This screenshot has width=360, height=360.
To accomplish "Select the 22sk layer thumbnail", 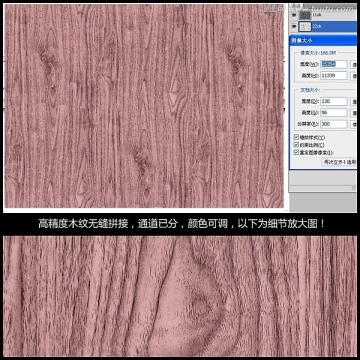I will [x=304, y=26].
